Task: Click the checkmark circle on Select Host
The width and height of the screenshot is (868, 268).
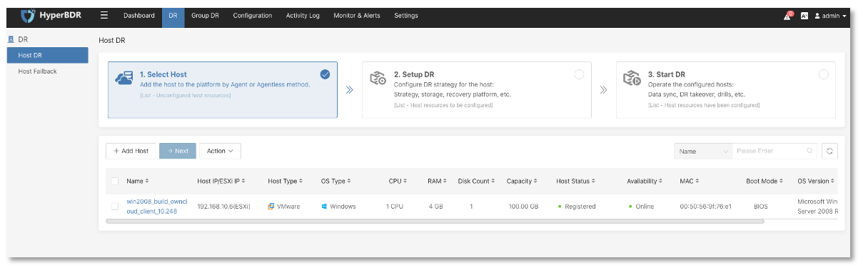Action: pyautogui.click(x=325, y=74)
